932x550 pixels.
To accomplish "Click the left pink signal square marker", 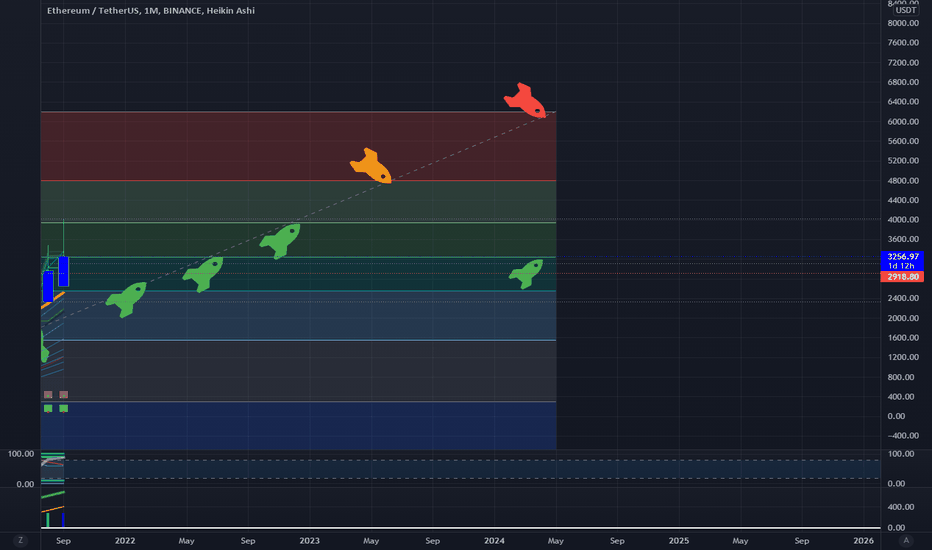I will tap(48, 395).
